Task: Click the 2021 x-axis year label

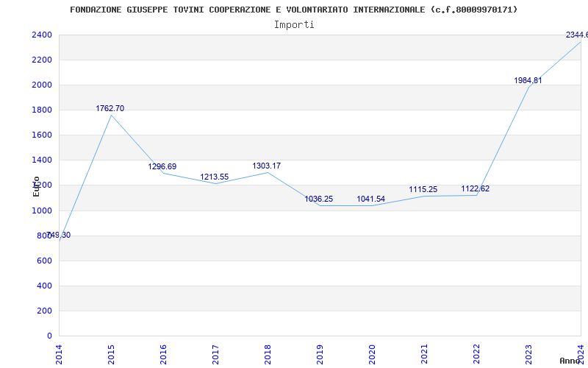Action: (424, 355)
